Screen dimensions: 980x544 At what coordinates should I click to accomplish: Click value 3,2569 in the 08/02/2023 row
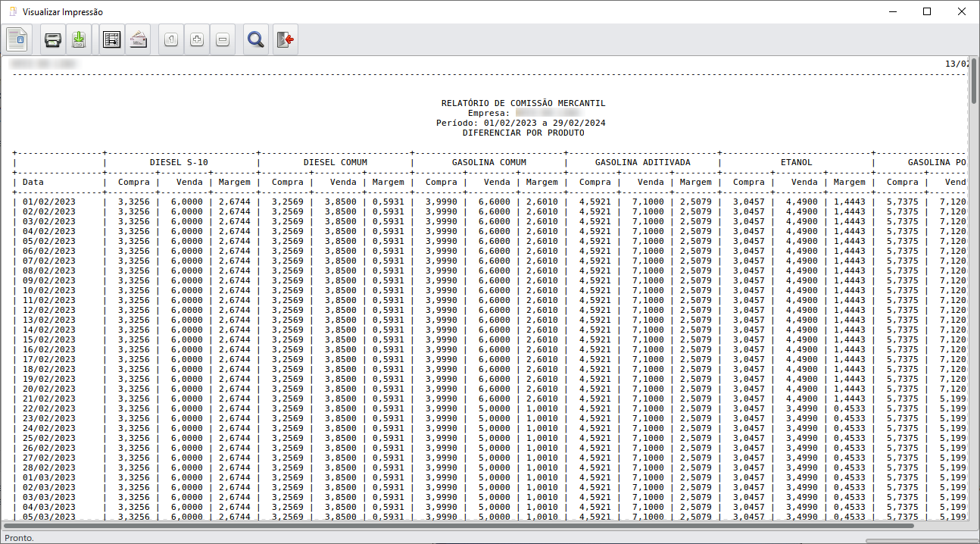(288, 270)
